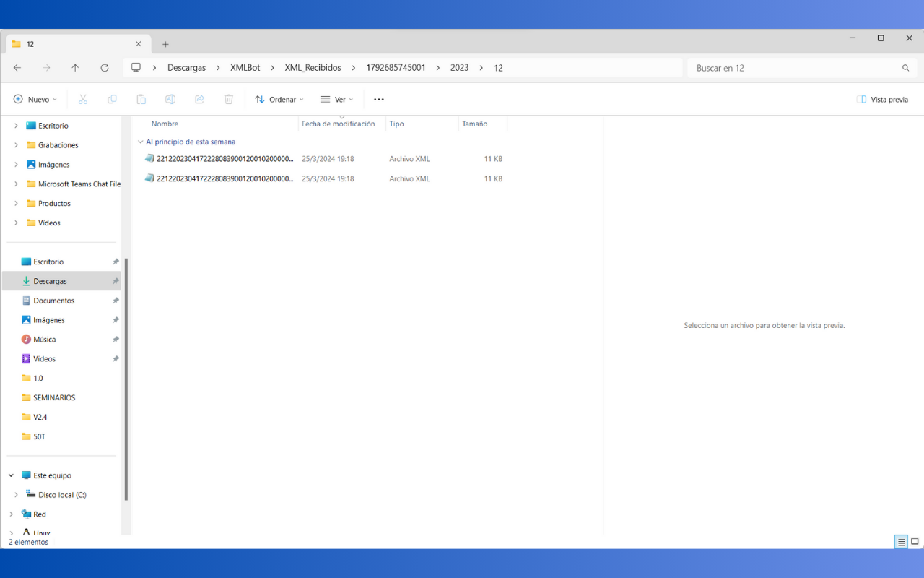The height and width of the screenshot is (578, 924).
Task: Switch to large icons view in status bar
Action: click(915, 542)
